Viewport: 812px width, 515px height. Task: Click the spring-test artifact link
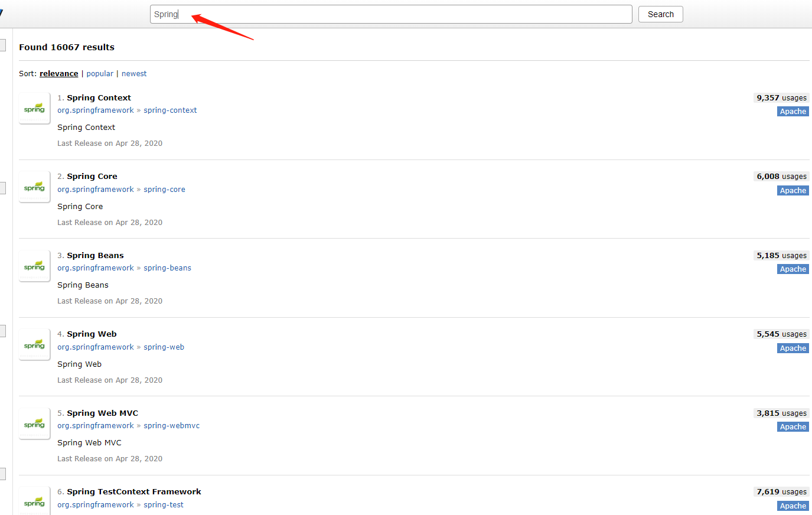164,505
